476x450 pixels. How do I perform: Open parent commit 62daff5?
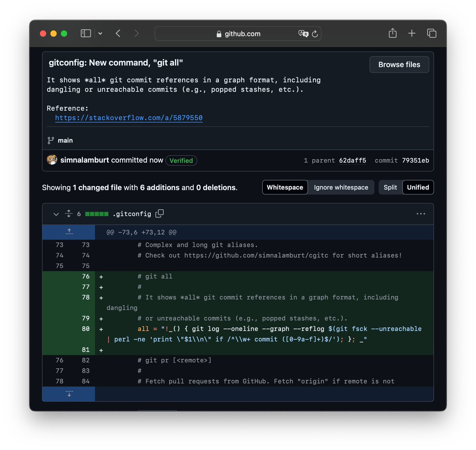[353, 161]
